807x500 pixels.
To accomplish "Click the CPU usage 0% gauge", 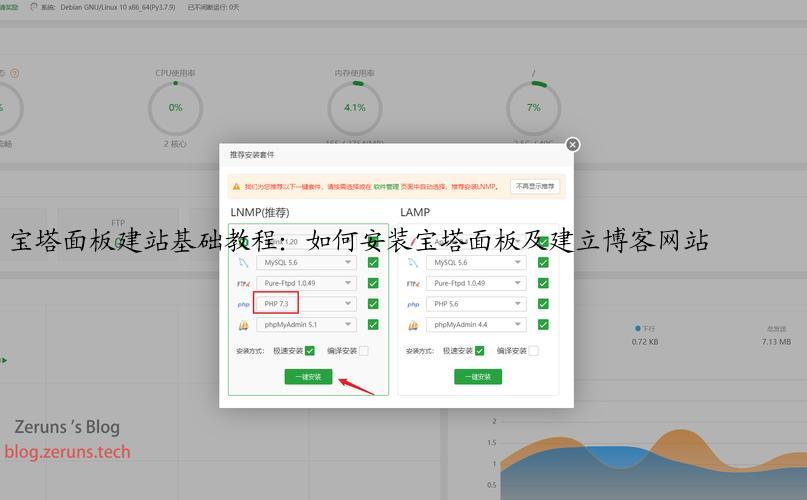I will pos(176,108).
